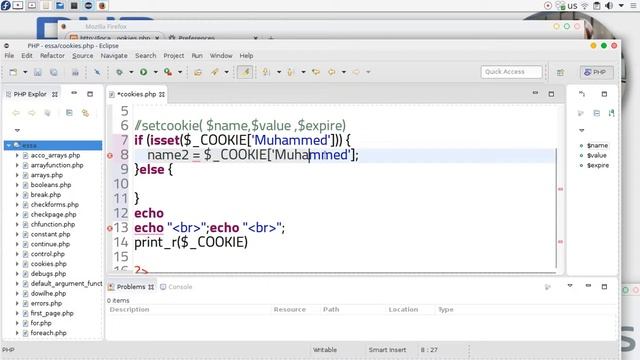640x360 pixels.
Task: Select the PHP Explorer tab
Action: pyautogui.click(x=31, y=94)
